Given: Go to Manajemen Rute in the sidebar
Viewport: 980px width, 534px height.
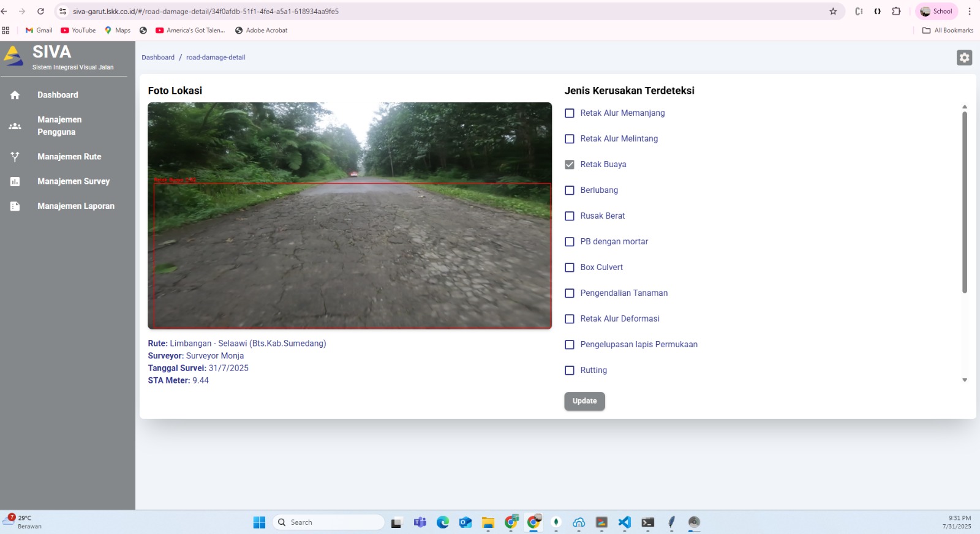Looking at the screenshot, I should (x=69, y=157).
